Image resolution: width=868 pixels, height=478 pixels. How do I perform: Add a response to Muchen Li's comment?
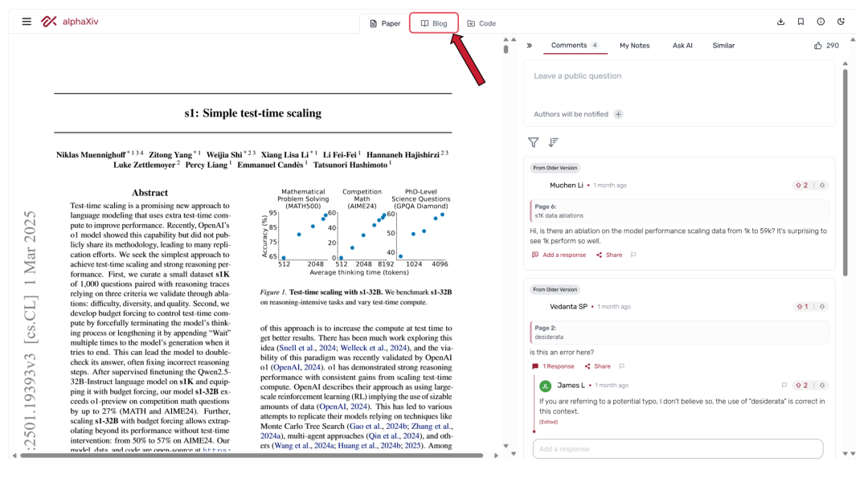559,255
